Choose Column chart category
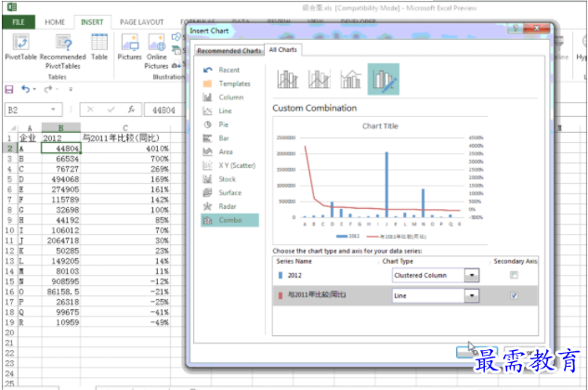Image resolution: width=588 pixels, height=390 pixels. pos(231,97)
